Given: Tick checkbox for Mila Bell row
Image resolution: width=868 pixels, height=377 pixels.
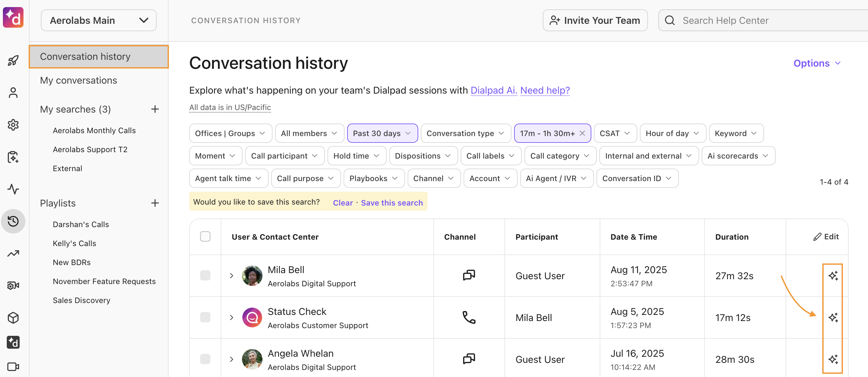Looking at the screenshot, I should coord(205,276).
